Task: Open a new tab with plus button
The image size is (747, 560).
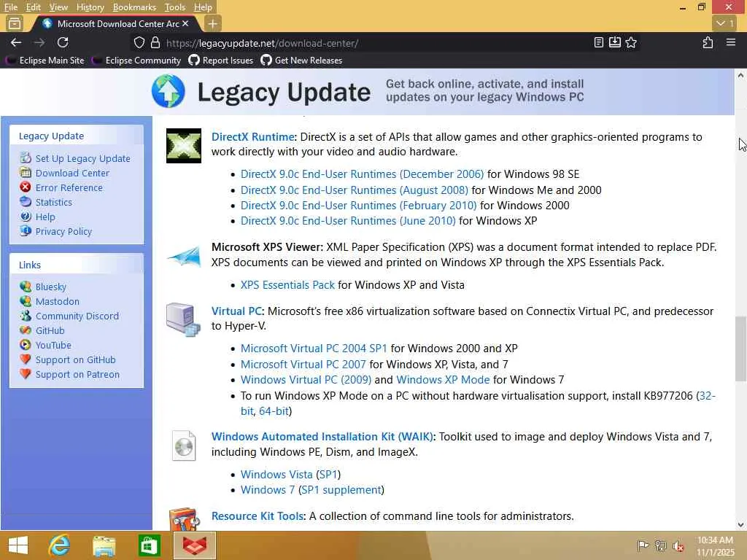Action: [x=212, y=23]
